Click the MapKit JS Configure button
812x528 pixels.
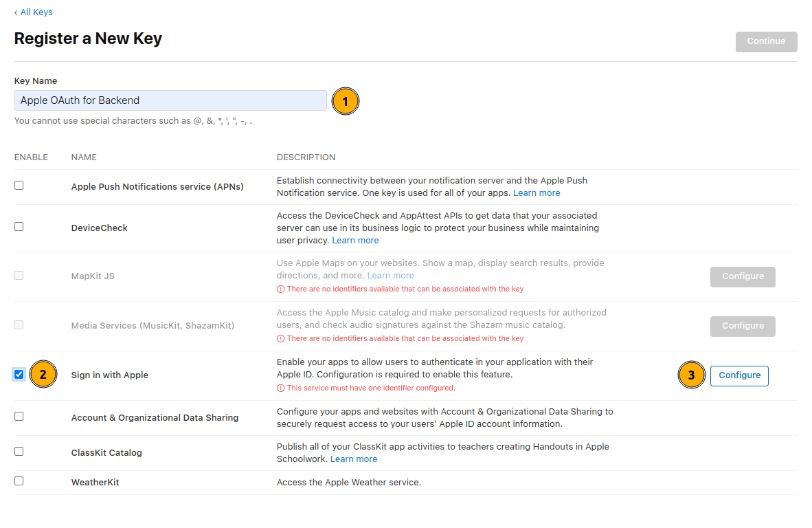point(743,276)
